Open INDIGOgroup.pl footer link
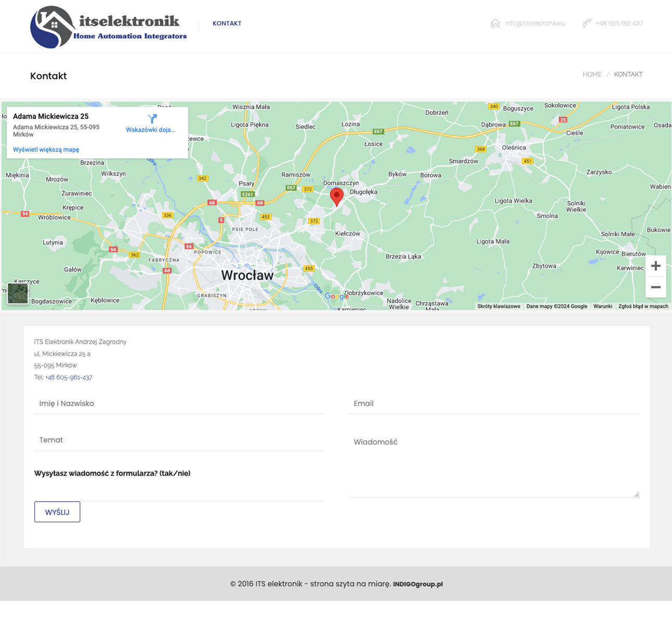Viewport: 672px width, 627px height. [x=418, y=584]
